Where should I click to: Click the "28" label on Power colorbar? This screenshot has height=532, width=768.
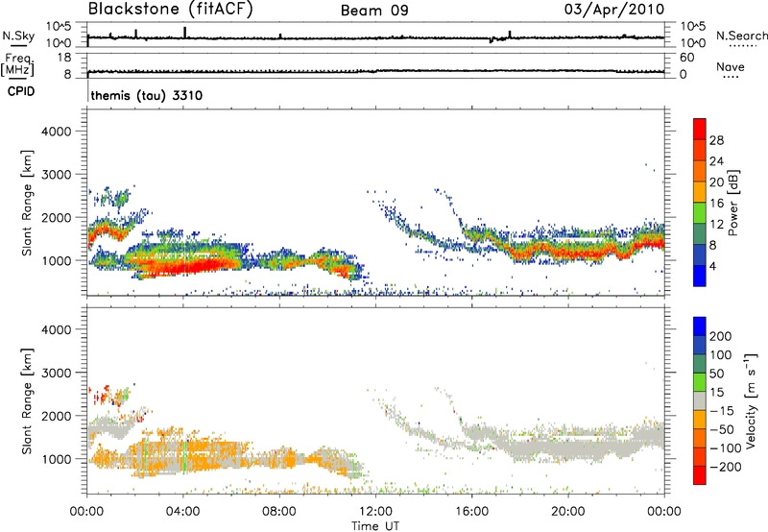tap(716, 140)
